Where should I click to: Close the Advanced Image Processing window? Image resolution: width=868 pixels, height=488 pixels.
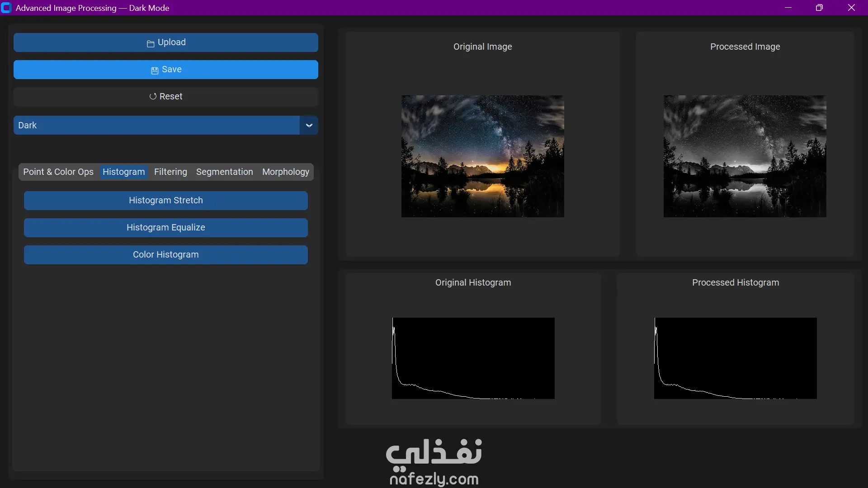coord(851,8)
